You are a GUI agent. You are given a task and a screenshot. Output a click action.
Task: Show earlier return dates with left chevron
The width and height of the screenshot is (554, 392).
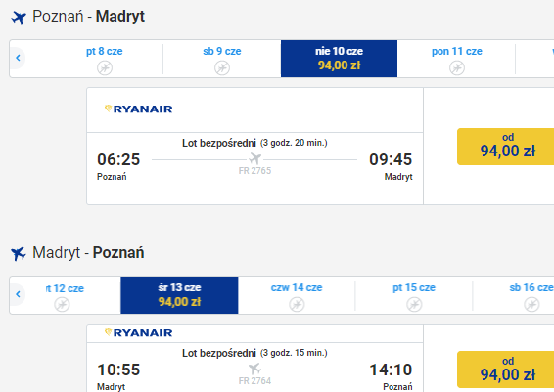[18, 294]
